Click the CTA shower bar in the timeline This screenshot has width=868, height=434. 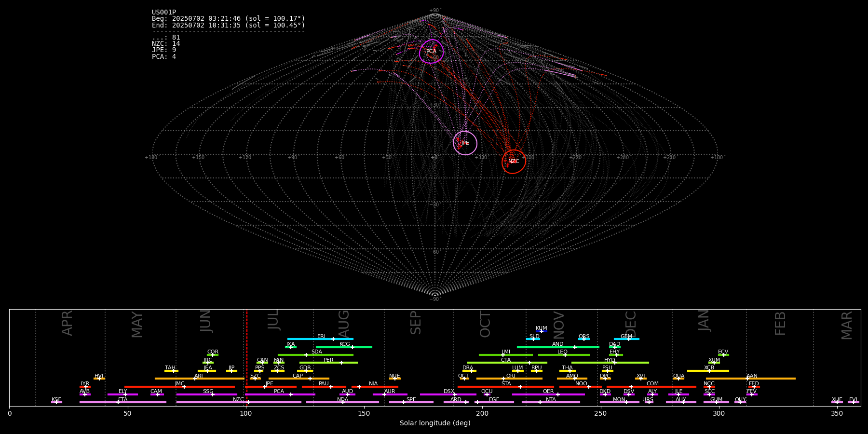coord(507,363)
